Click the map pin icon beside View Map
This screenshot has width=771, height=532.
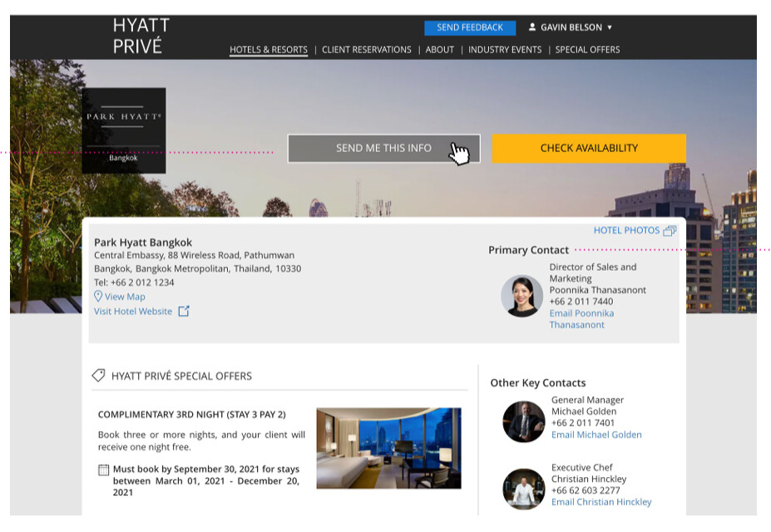tap(98, 297)
